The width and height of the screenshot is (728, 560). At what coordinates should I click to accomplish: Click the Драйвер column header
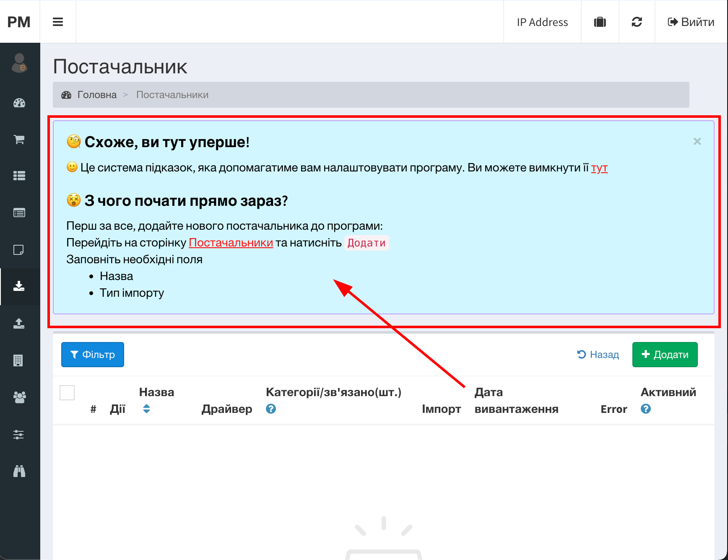(x=227, y=409)
